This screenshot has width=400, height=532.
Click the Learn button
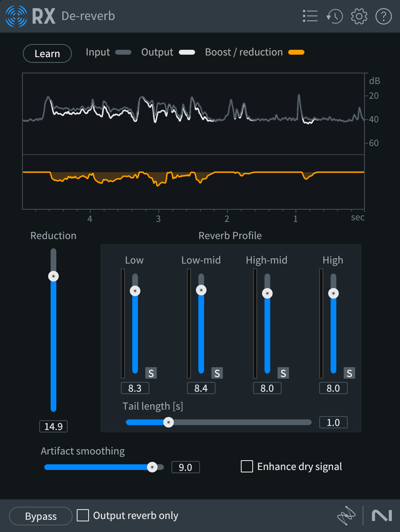click(x=47, y=53)
